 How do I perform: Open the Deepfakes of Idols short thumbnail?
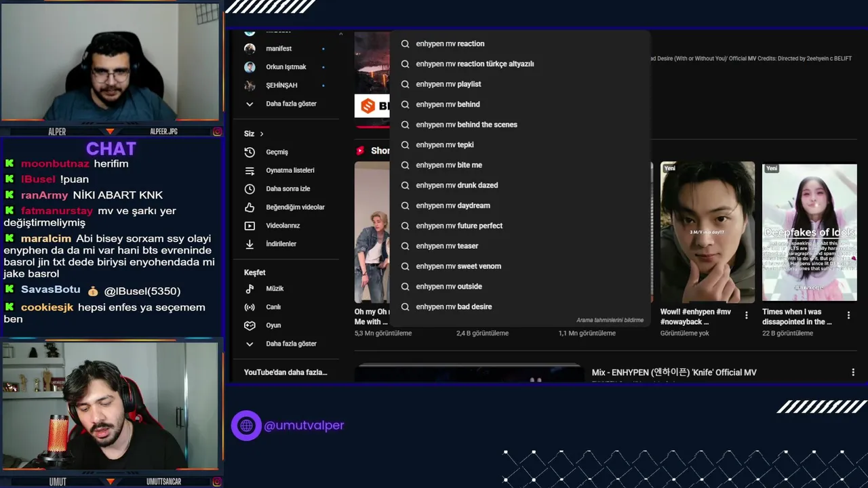pyautogui.click(x=810, y=231)
